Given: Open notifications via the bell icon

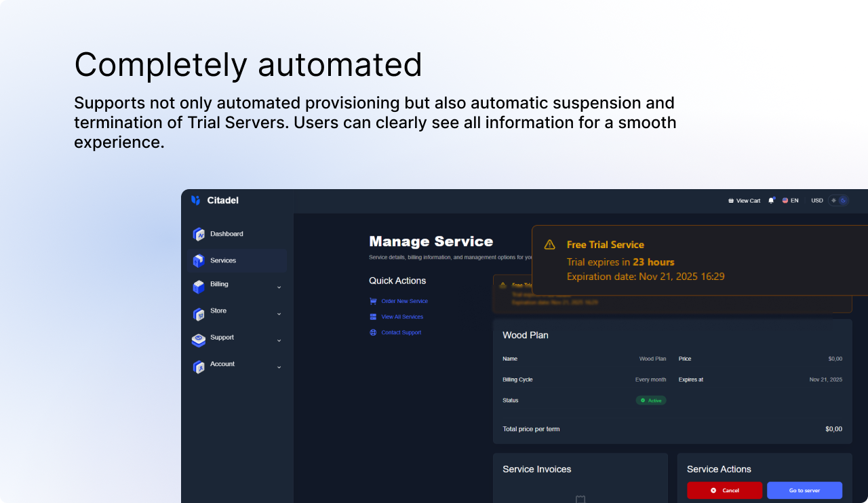Looking at the screenshot, I should click(771, 201).
